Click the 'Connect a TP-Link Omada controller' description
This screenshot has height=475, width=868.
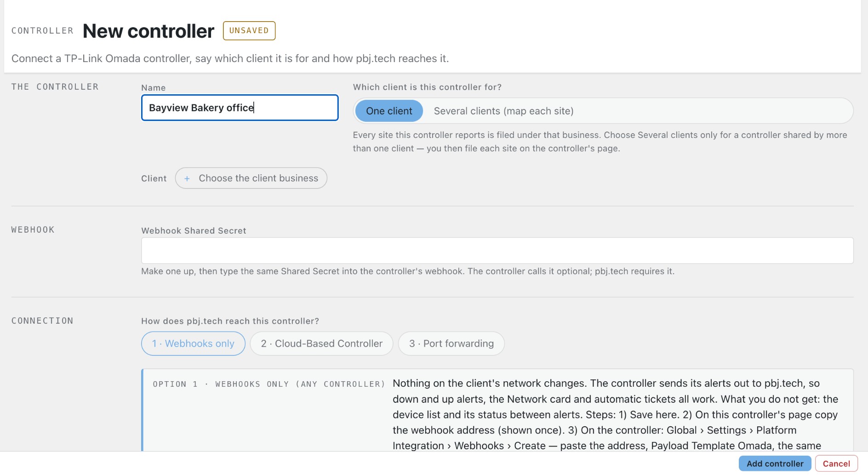click(230, 58)
